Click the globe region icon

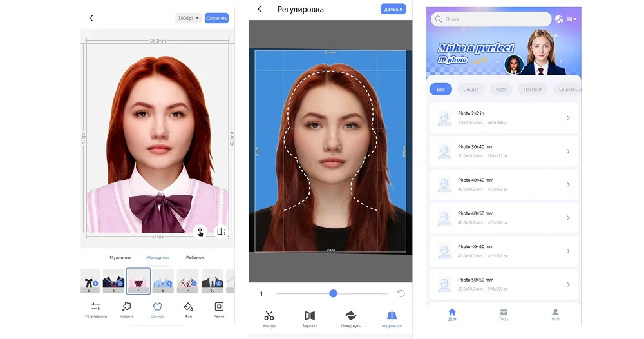(x=559, y=19)
